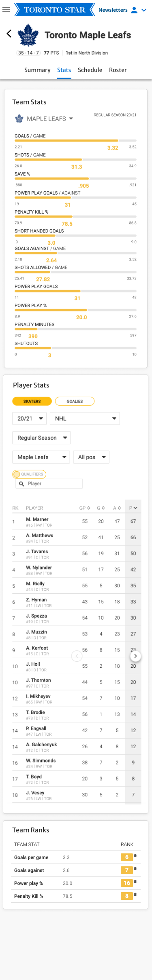Go back using the left arrow
The height and width of the screenshot is (980, 152).
pyautogui.click(x=9, y=34)
